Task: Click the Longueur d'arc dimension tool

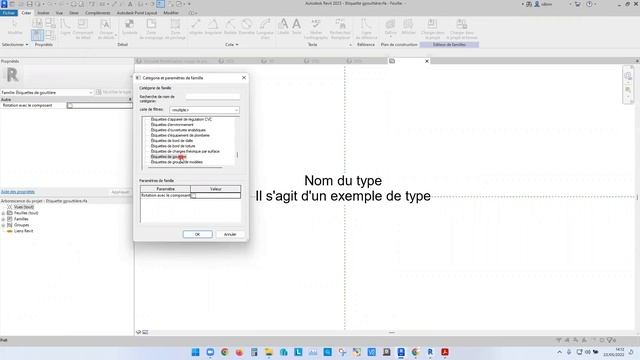Action: (x=265, y=29)
